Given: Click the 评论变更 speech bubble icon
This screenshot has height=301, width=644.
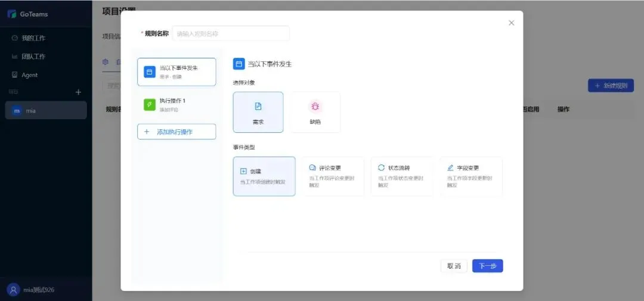Looking at the screenshot, I should point(312,168).
